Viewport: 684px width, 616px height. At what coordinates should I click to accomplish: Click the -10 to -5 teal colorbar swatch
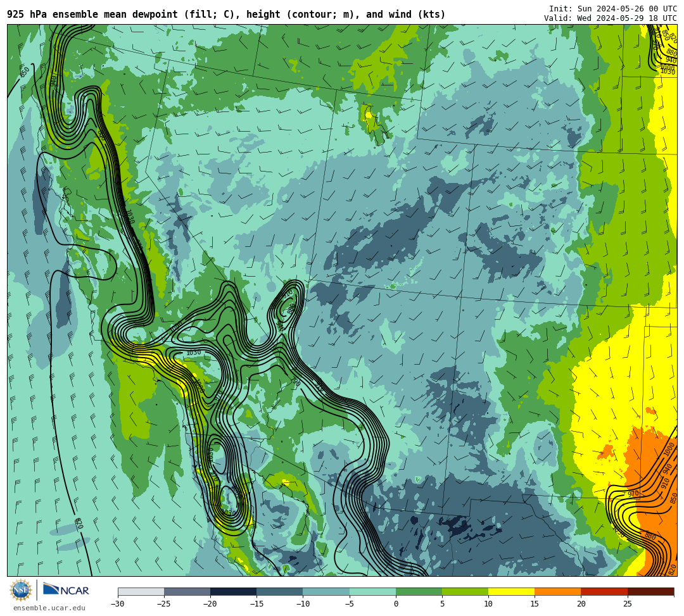click(326, 591)
